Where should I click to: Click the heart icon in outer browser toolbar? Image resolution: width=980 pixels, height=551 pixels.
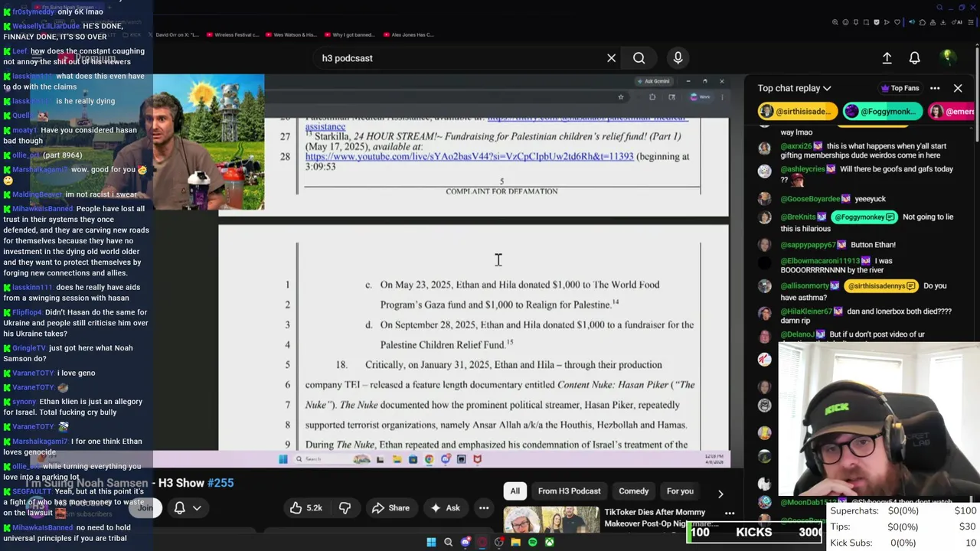[897, 22]
